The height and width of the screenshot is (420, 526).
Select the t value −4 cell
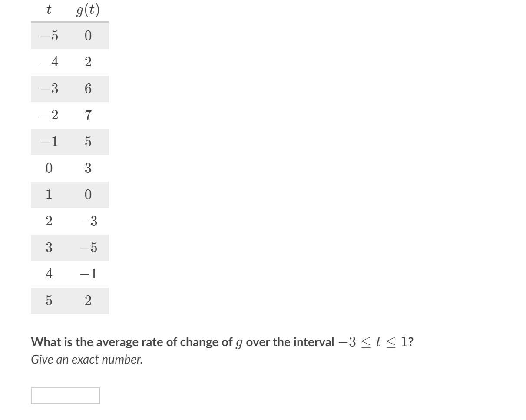pos(49,62)
